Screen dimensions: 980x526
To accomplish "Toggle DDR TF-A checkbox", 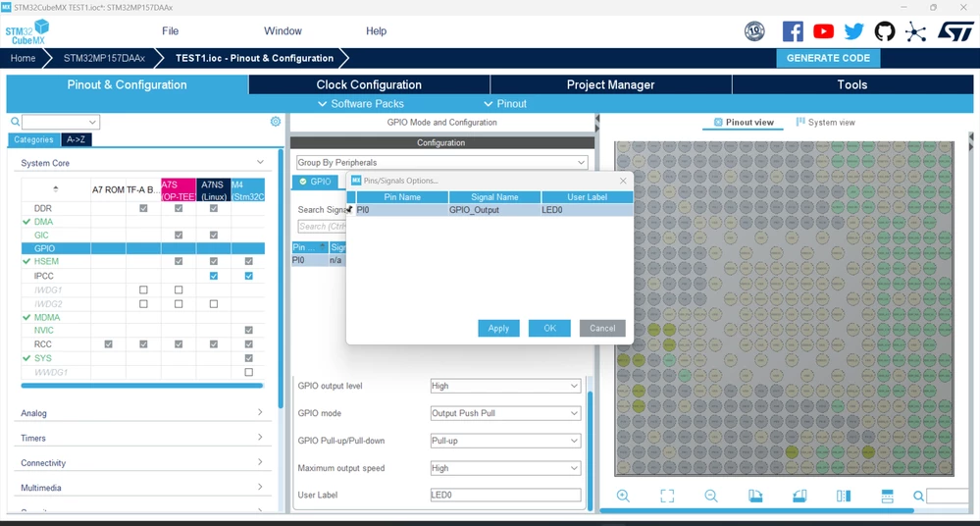I will coord(144,208).
